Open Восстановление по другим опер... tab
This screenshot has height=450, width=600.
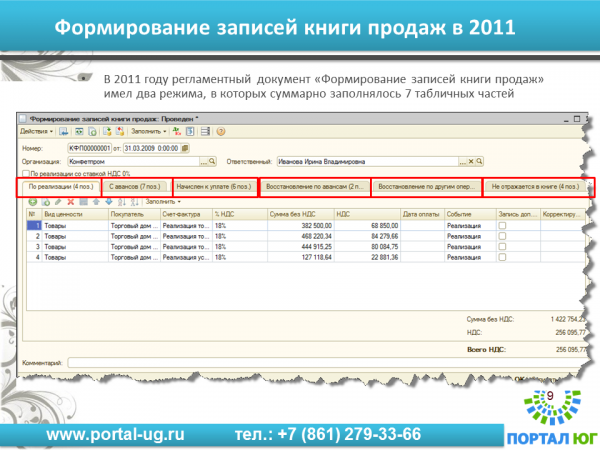pyautogui.click(x=426, y=187)
